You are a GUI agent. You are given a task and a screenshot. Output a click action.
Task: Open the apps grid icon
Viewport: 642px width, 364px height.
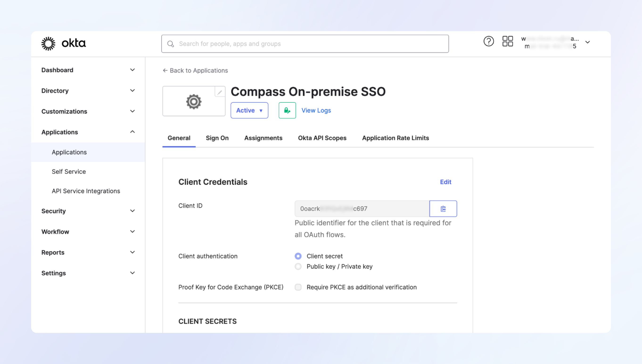click(507, 41)
